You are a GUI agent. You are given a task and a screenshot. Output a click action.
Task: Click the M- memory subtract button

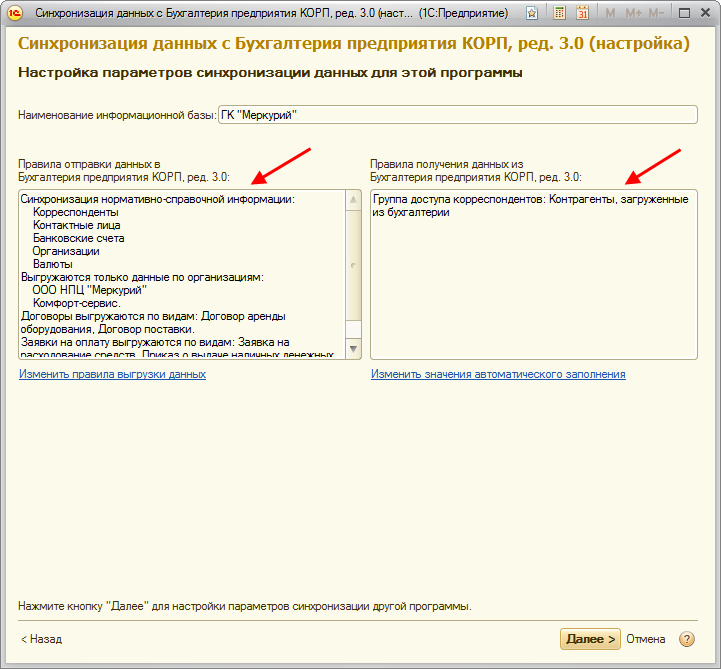click(x=656, y=13)
